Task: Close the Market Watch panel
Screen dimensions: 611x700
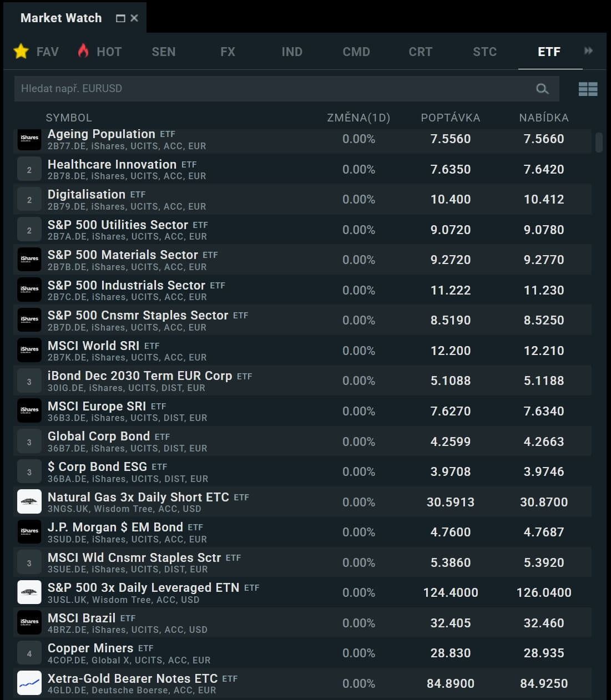Action: [x=134, y=18]
